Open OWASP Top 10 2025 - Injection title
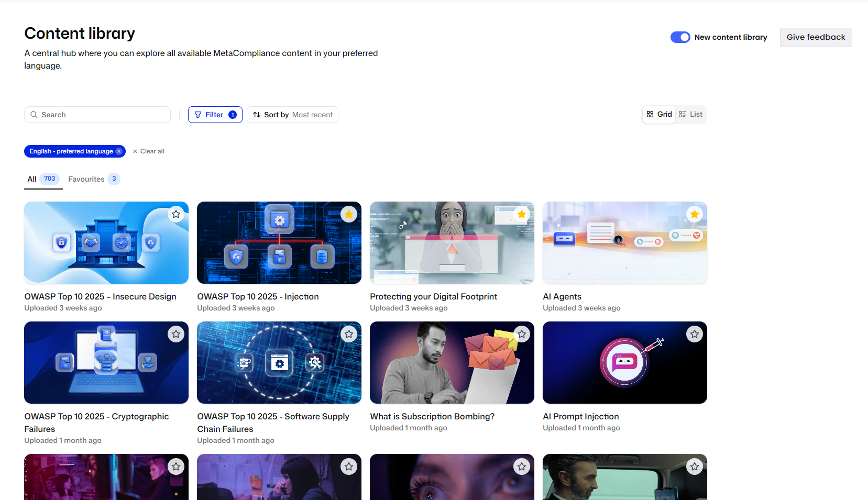868x500 pixels. tap(258, 296)
